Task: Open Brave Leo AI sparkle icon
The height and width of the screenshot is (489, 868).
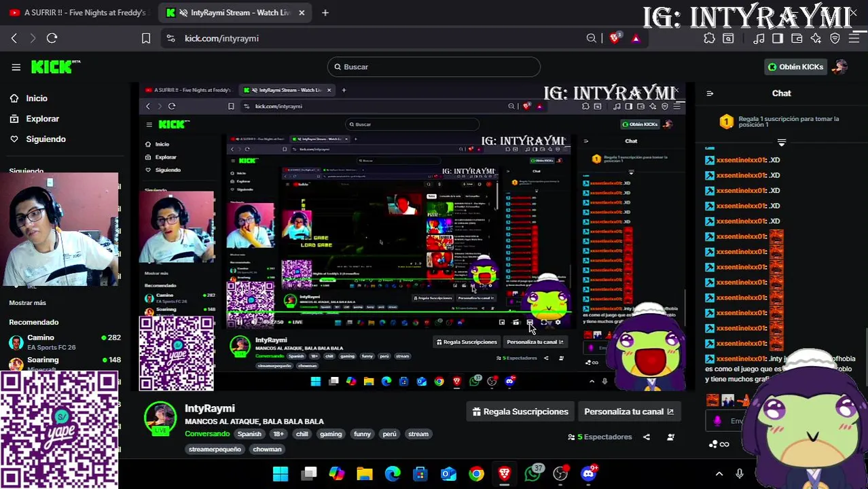Action: tap(816, 39)
